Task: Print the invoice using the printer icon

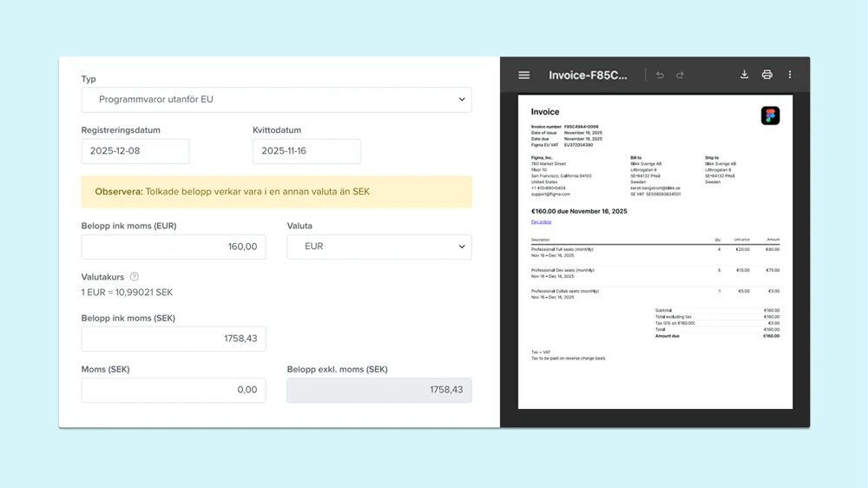Action: click(766, 76)
